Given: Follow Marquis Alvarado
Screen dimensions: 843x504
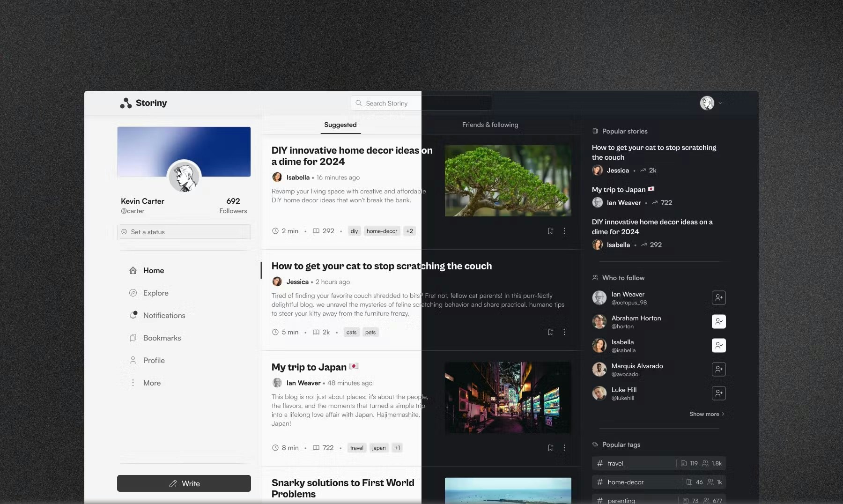Looking at the screenshot, I should [x=719, y=369].
